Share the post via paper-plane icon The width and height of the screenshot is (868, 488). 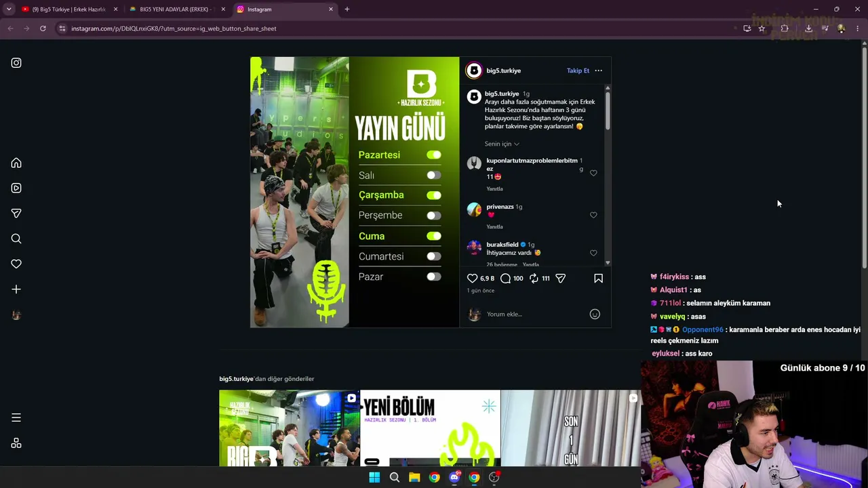[561, 278]
